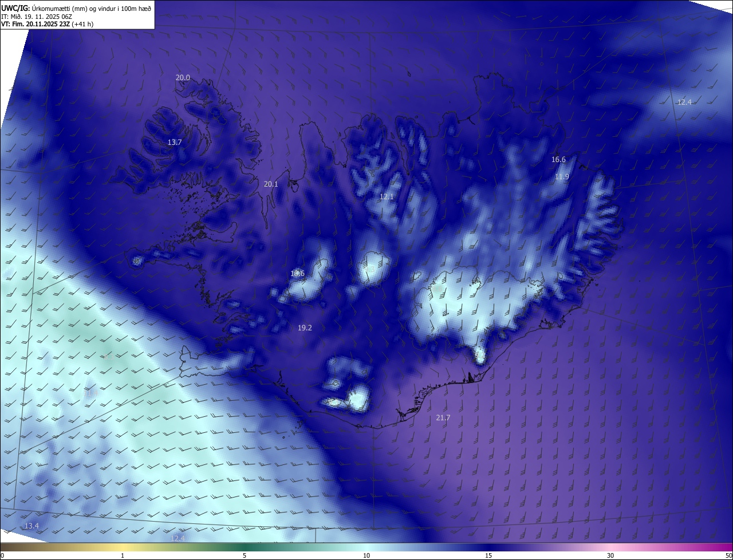Select the '20.0' value north of the Westfjords
The width and height of the screenshot is (733, 560).
(183, 78)
